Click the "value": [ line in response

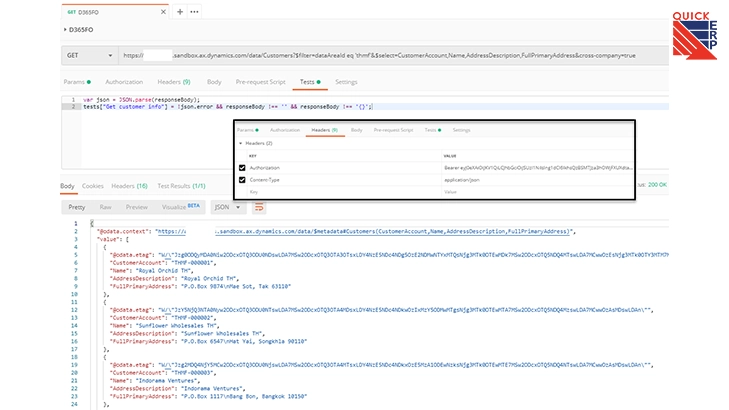coord(113,239)
